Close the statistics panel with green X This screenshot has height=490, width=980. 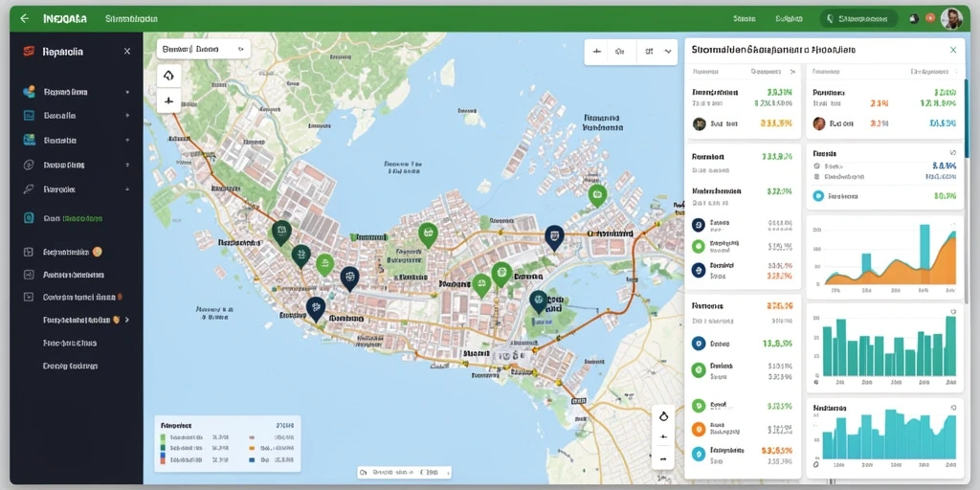point(953,50)
